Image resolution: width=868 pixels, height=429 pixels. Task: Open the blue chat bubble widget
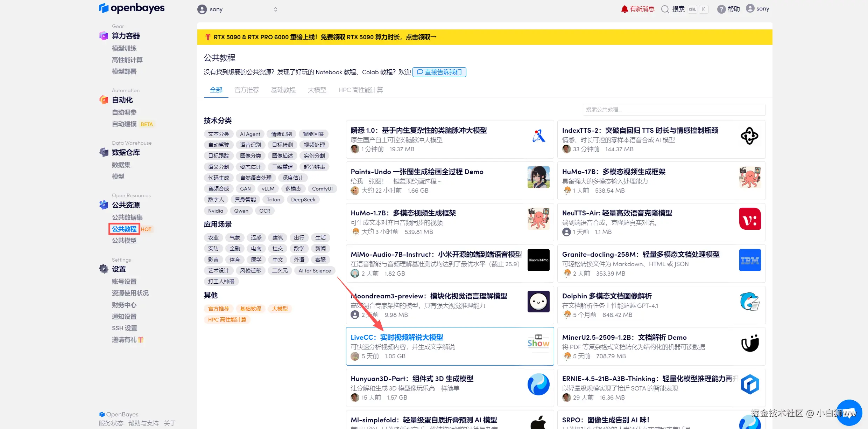(849, 412)
